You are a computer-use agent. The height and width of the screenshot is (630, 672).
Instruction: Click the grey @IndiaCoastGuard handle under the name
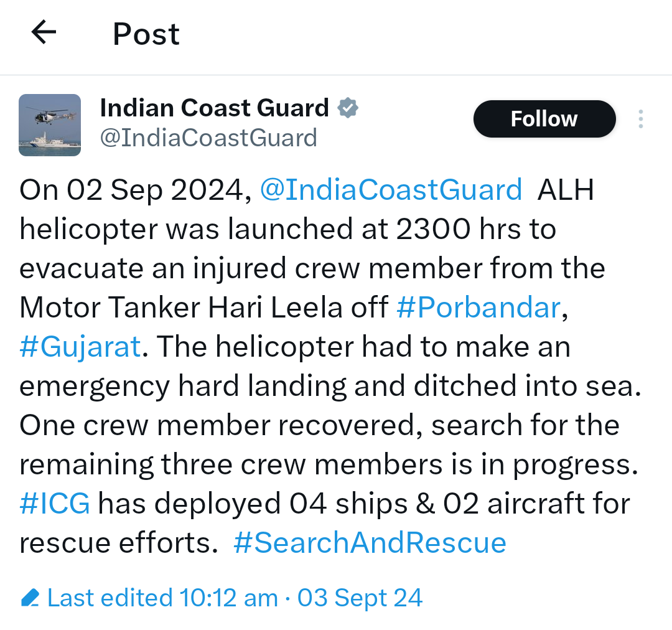click(208, 138)
